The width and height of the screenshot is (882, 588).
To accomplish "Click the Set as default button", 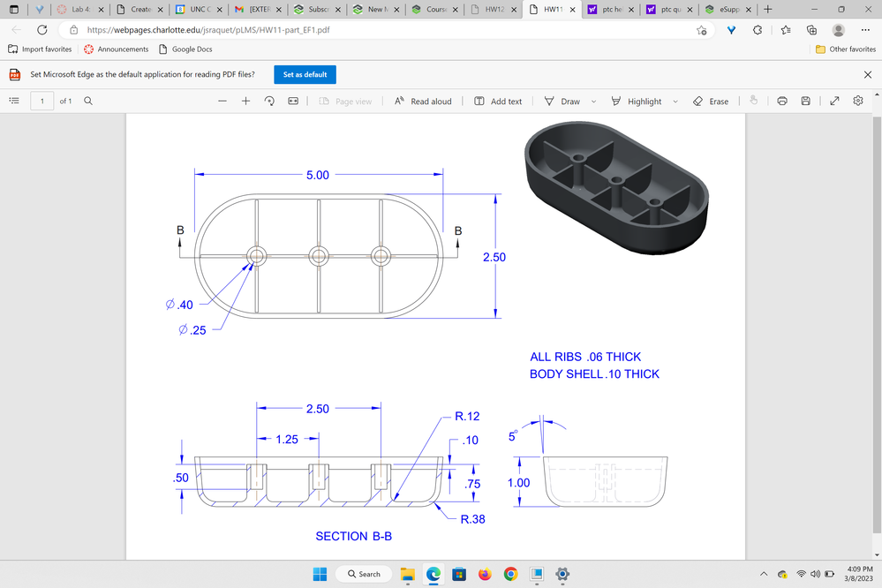I will [305, 74].
